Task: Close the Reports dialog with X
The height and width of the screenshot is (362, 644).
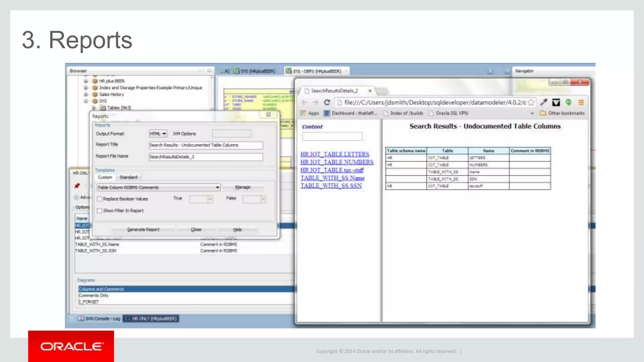Action: pos(268,114)
